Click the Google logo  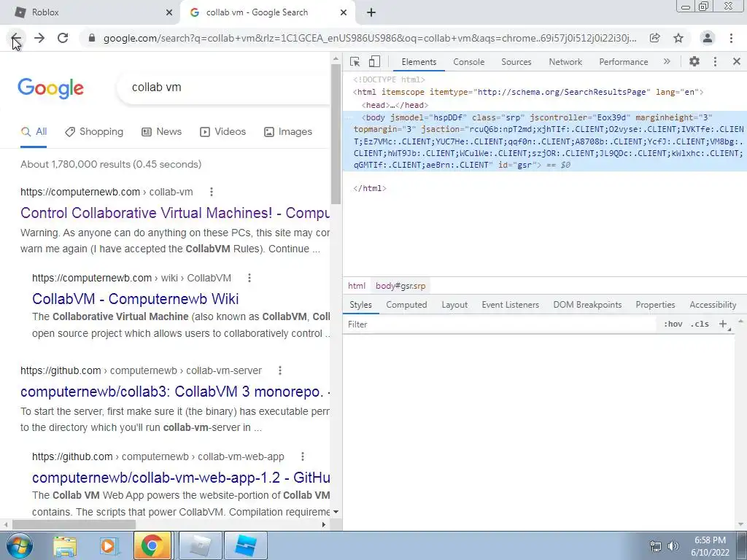[x=50, y=88]
